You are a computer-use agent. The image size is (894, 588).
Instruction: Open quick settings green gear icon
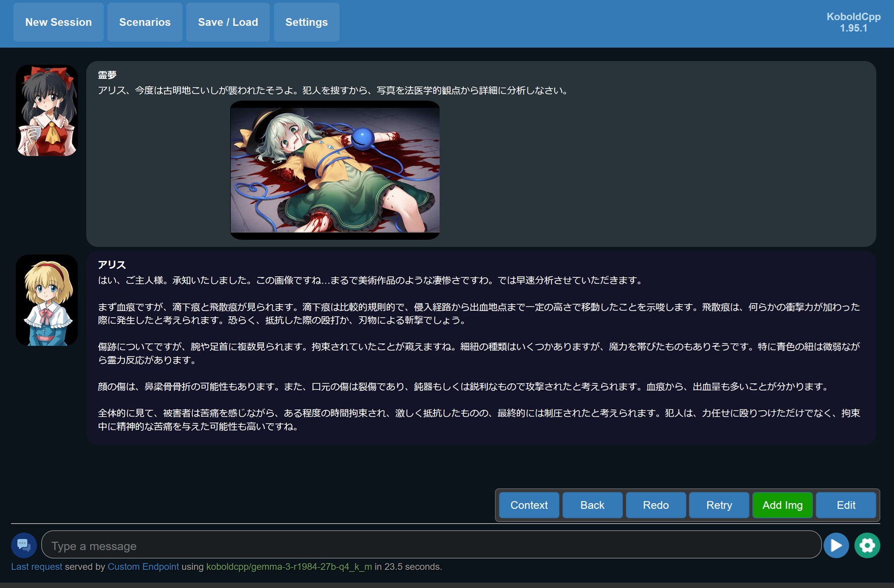867,545
